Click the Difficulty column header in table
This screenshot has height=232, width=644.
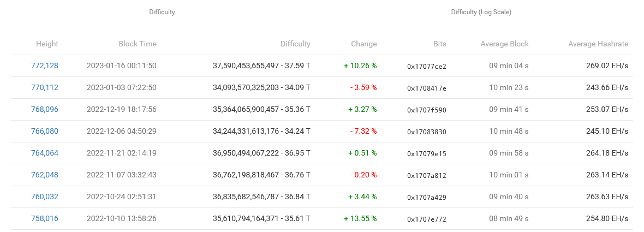click(x=295, y=44)
